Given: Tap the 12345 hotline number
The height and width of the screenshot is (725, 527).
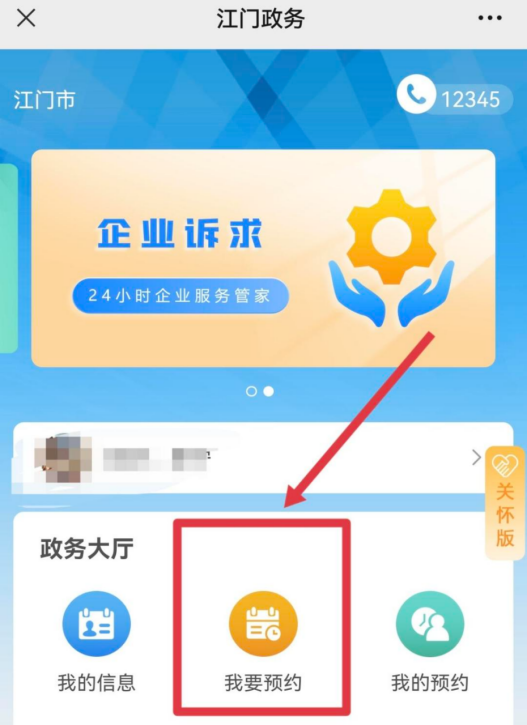Looking at the screenshot, I should [471, 99].
